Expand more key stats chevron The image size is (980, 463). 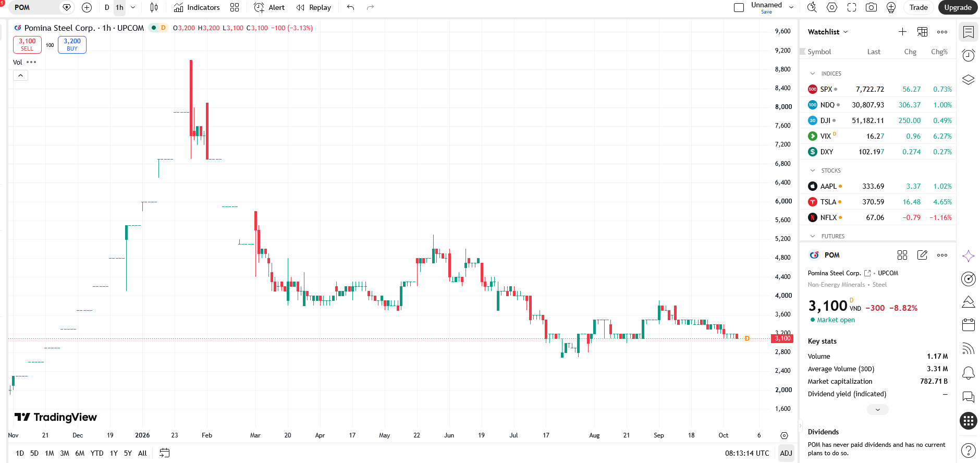[878, 410]
